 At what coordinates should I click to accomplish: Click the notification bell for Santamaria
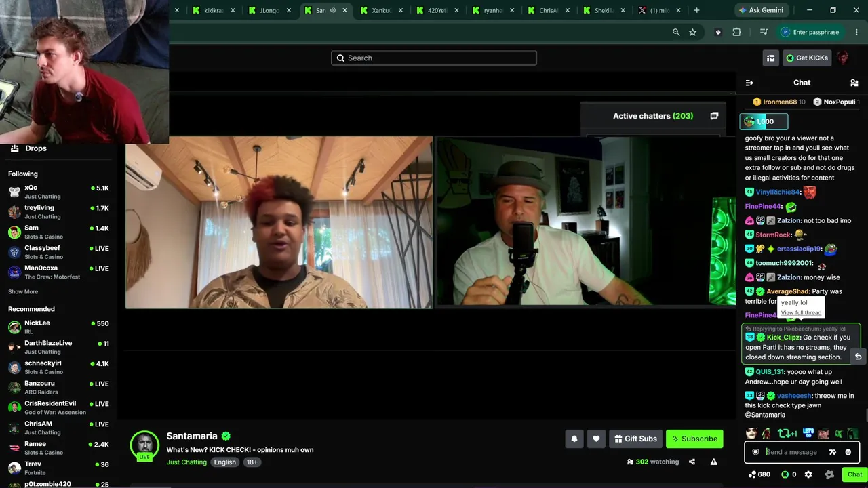click(574, 439)
